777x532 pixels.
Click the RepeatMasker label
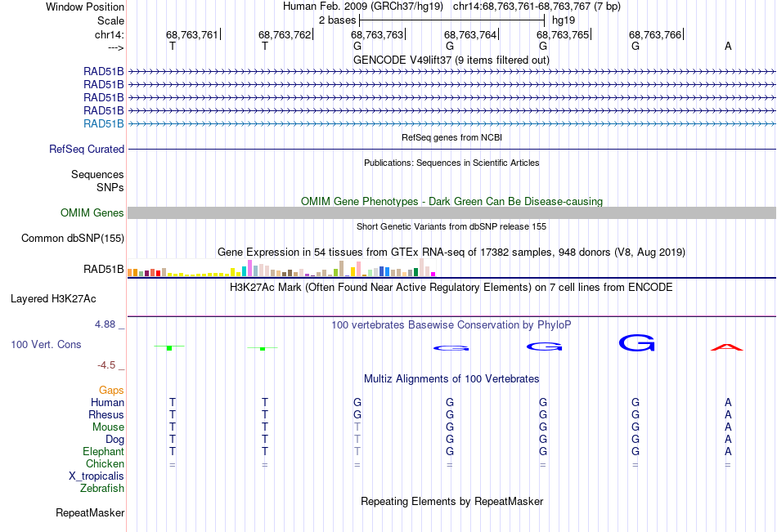(90, 513)
